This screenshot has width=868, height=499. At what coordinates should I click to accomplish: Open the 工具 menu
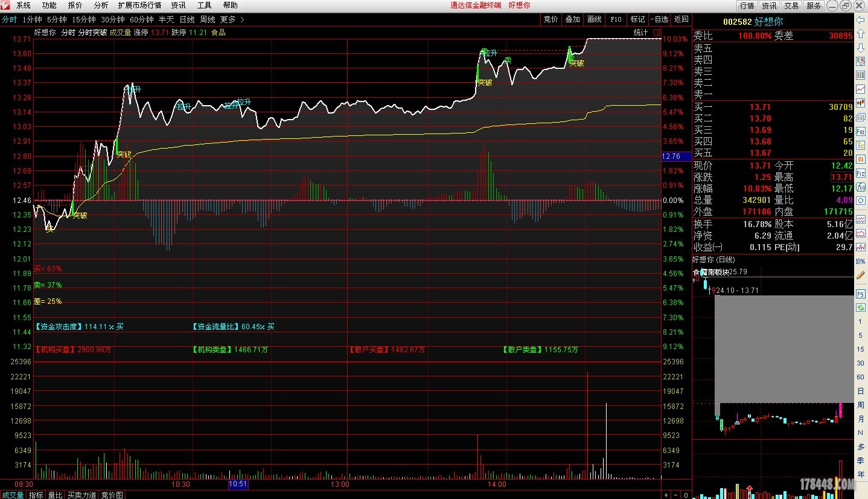point(205,5)
